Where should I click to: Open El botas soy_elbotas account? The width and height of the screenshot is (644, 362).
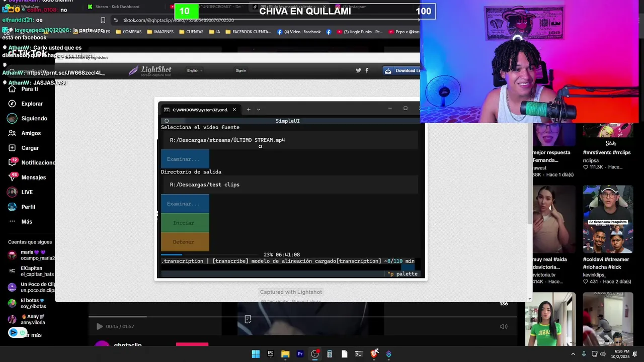pos(28,303)
